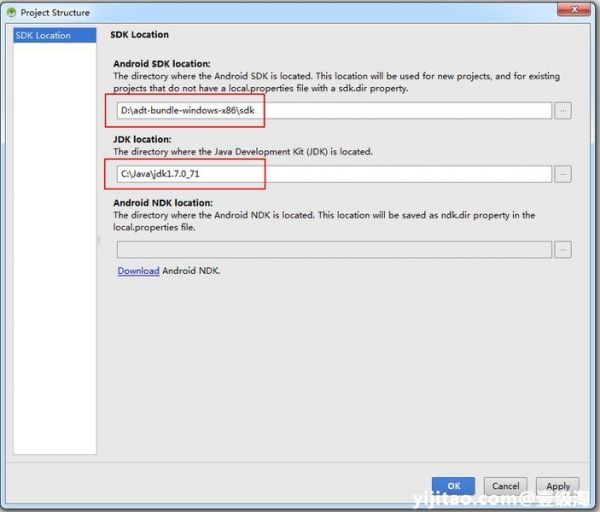This screenshot has height=512, width=600.
Task: Apply the SDK location changes
Action: point(558,486)
